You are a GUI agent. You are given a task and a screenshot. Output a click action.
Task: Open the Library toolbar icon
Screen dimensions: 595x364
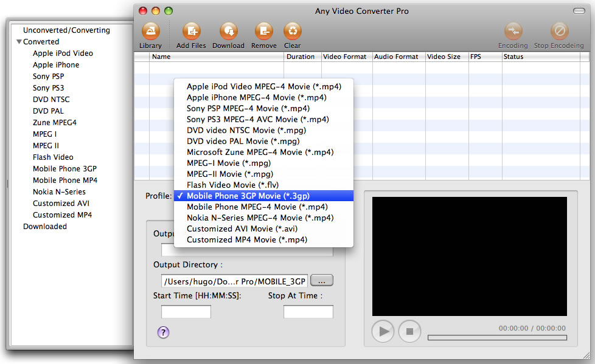[151, 32]
